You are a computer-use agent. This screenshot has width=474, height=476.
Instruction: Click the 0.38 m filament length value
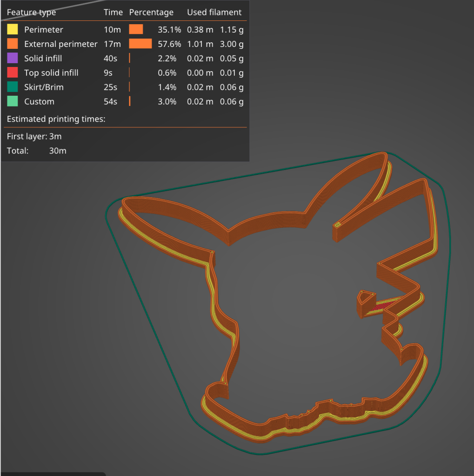point(200,29)
